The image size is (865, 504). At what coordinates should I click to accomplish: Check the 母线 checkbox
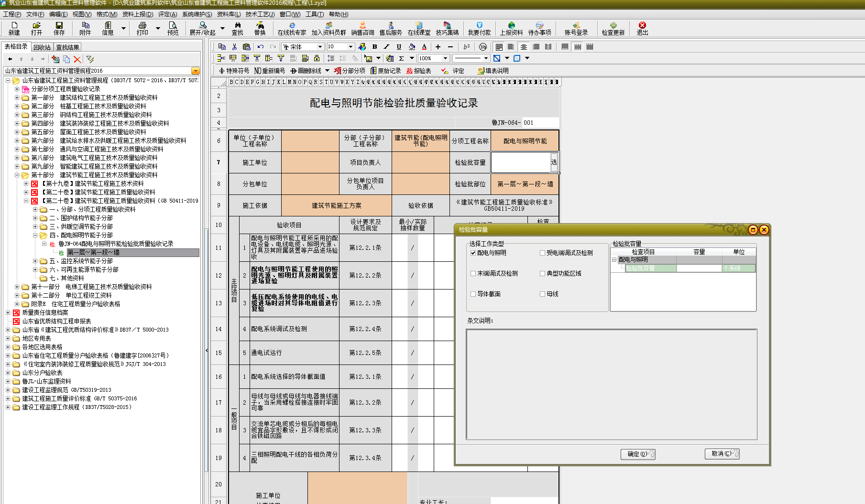542,294
